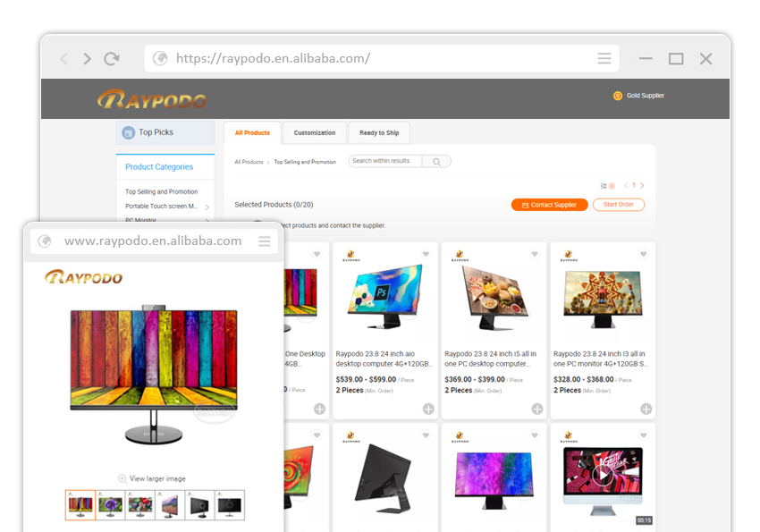Click the carnival-screen monitor product image
Screen dimensions: 760x532
coord(603,299)
